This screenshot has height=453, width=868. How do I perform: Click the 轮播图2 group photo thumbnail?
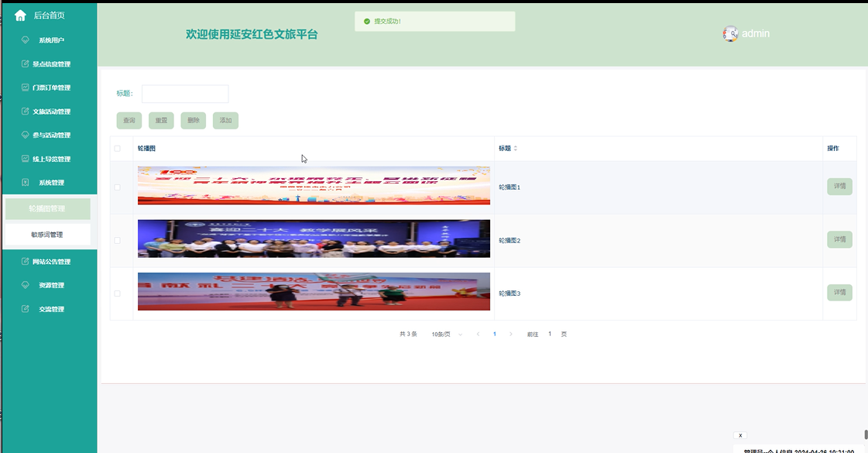pos(314,239)
